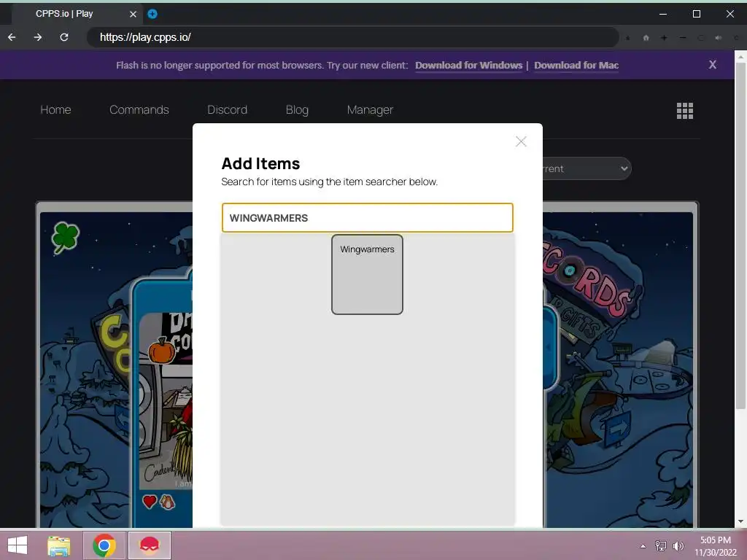
Task: Close the Add Items dialog
Action: (521, 141)
